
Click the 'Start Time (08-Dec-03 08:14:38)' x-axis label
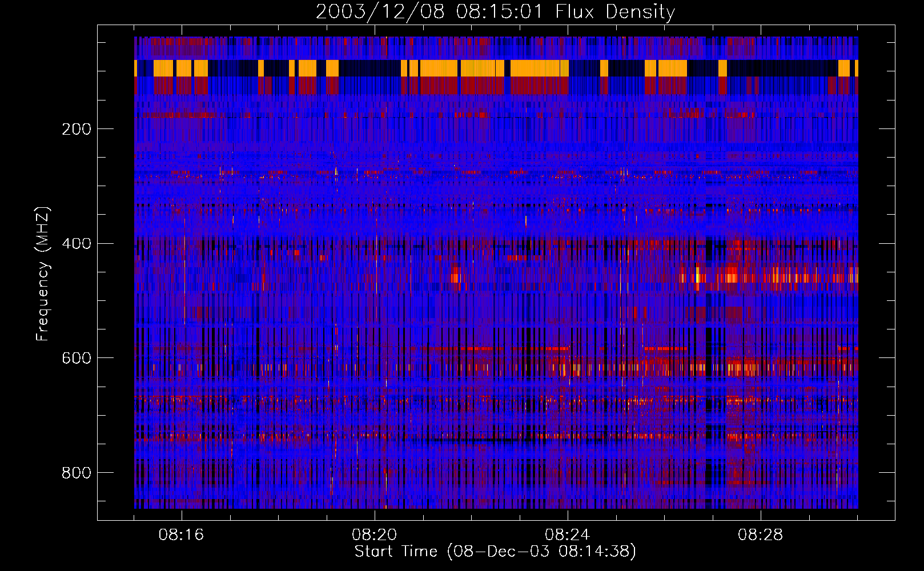tap(495, 552)
